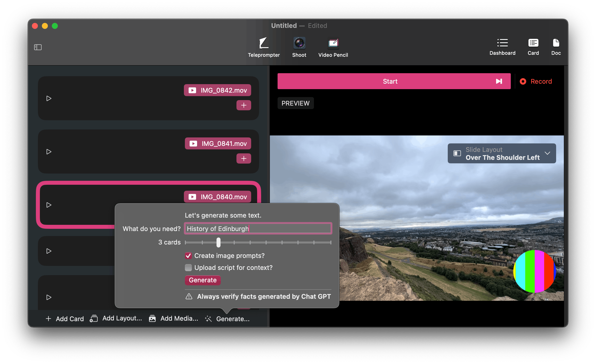596x364 pixels.
Task: Play the IMG_0840.mov card
Action: 49,205
